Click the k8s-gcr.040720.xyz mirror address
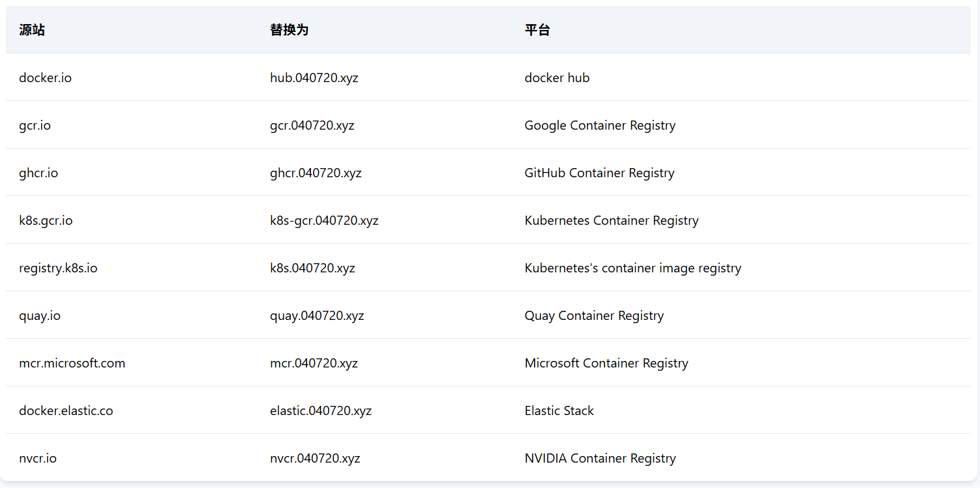 pos(324,220)
